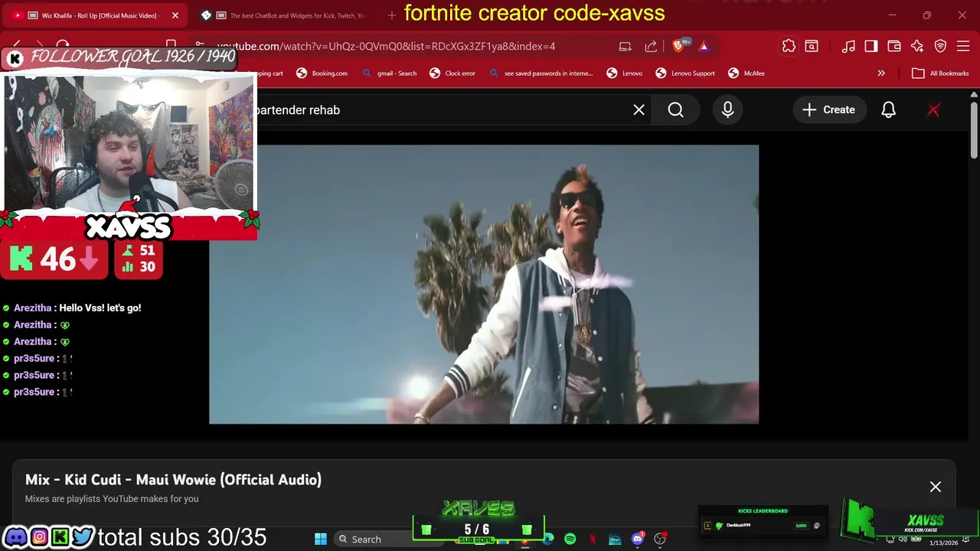
Task: Close the Wiz Khalifa Roll Up tab
Action: pos(175,15)
